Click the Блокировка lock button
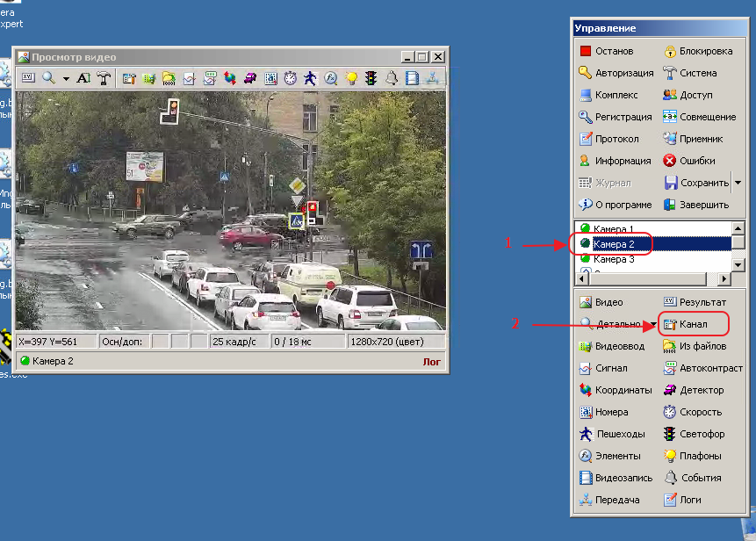The height and width of the screenshot is (541, 756). (x=697, y=51)
